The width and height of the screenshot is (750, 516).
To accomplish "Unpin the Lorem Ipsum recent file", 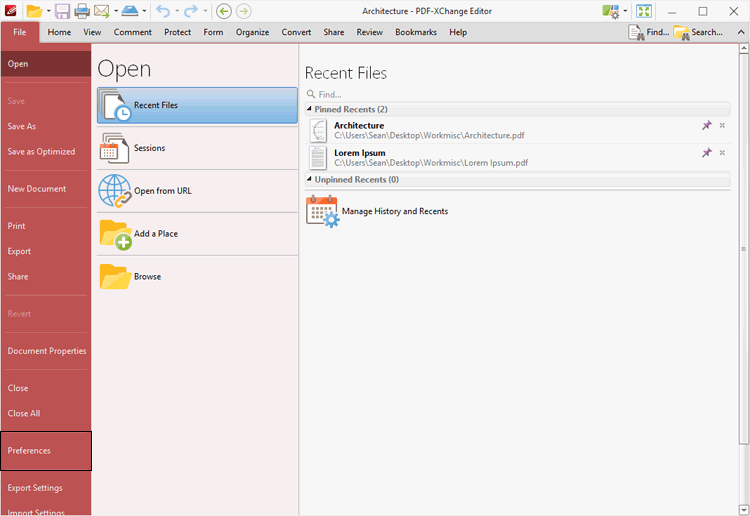I will (x=706, y=153).
